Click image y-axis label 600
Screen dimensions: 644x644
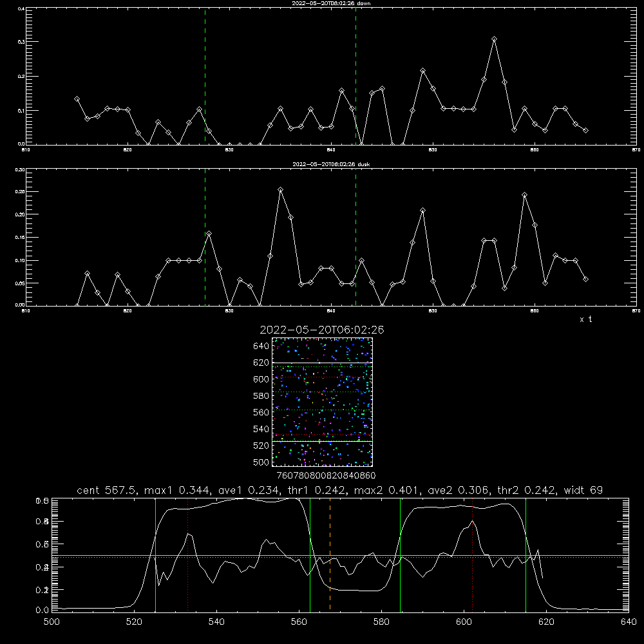261,379
